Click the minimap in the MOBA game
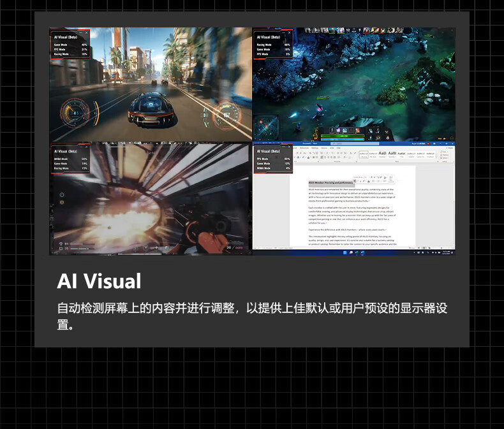 (266, 127)
